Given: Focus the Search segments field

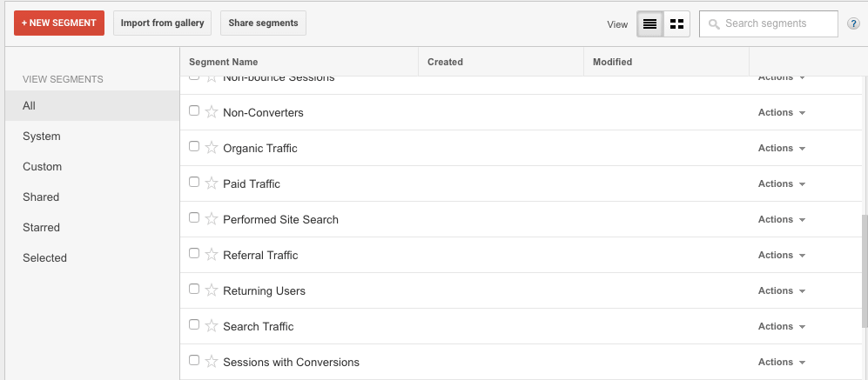Looking at the screenshot, I should click(x=769, y=23).
